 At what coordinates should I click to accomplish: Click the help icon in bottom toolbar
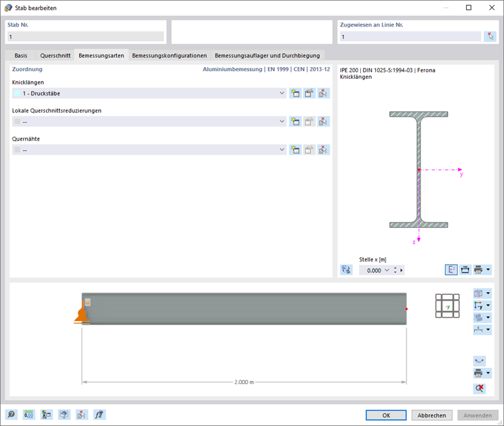(x=11, y=415)
